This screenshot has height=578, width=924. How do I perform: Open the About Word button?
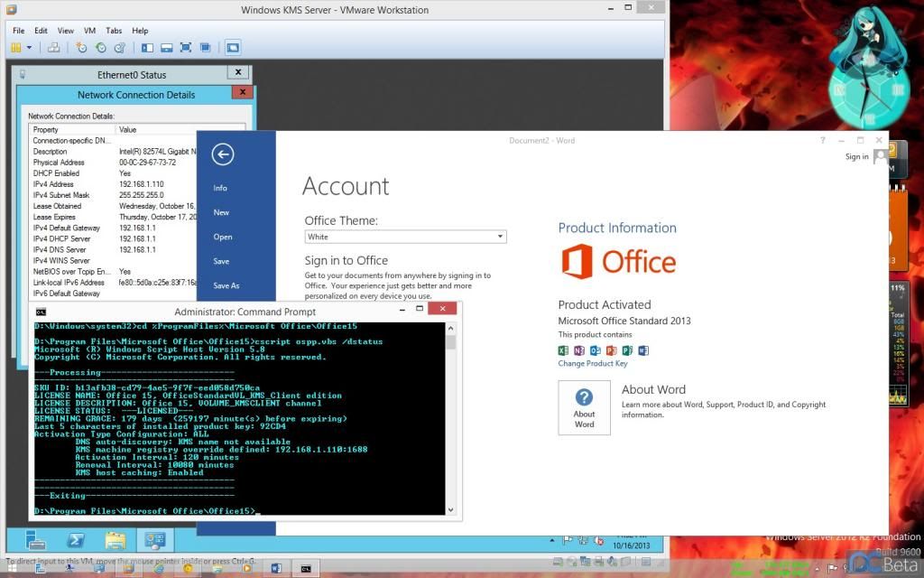tap(584, 407)
